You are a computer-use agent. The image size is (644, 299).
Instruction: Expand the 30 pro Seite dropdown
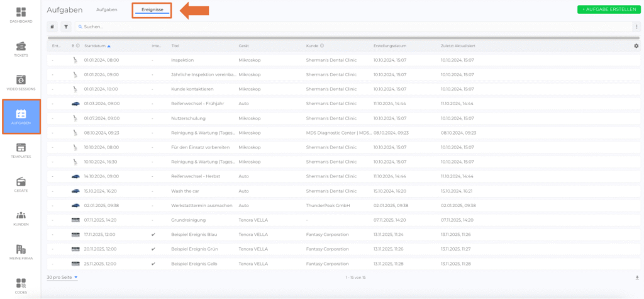[x=62, y=277]
